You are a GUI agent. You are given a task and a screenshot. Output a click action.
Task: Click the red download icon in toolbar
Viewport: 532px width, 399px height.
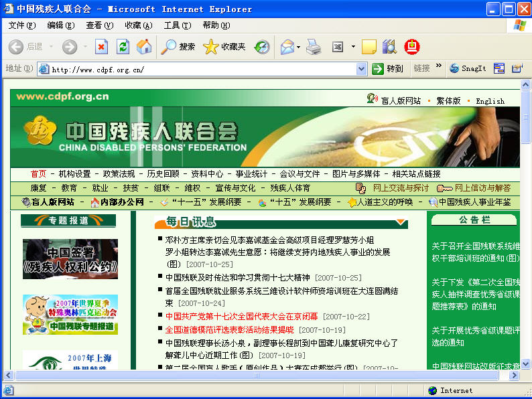click(412, 47)
